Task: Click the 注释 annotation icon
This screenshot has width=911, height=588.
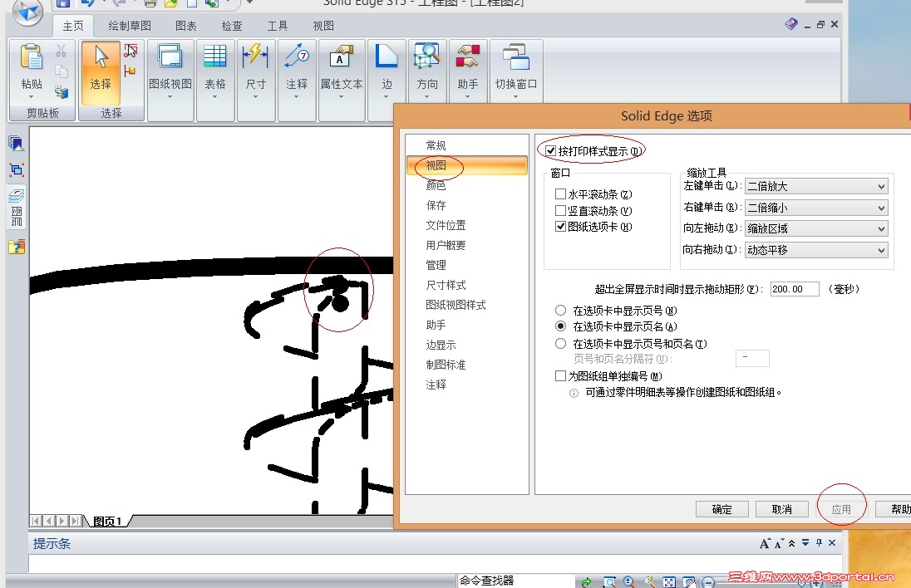Action: [x=297, y=56]
